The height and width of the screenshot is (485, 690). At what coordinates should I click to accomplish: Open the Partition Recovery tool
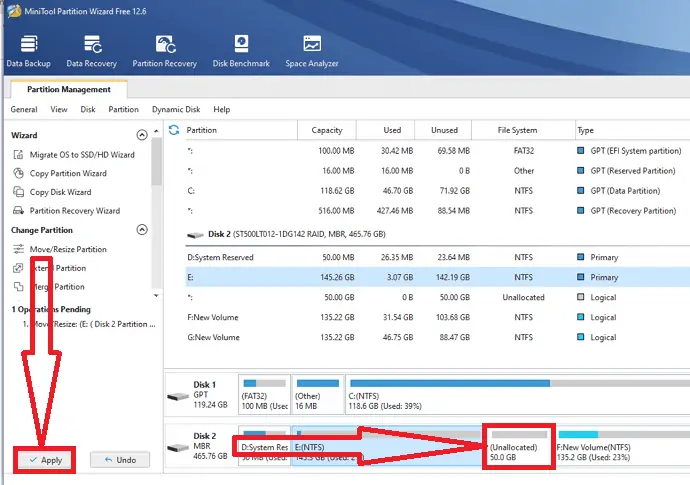point(165,51)
